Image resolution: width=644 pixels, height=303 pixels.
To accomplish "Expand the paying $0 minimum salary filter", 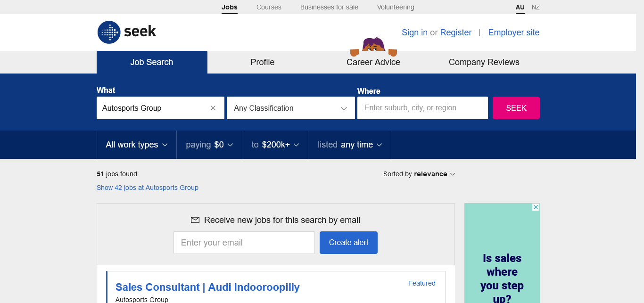I will (x=209, y=145).
